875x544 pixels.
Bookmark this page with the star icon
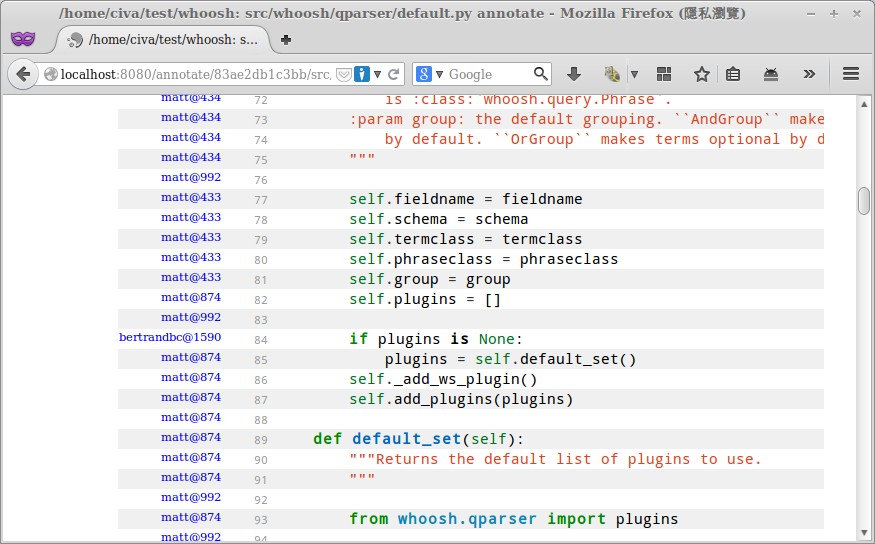[x=702, y=74]
